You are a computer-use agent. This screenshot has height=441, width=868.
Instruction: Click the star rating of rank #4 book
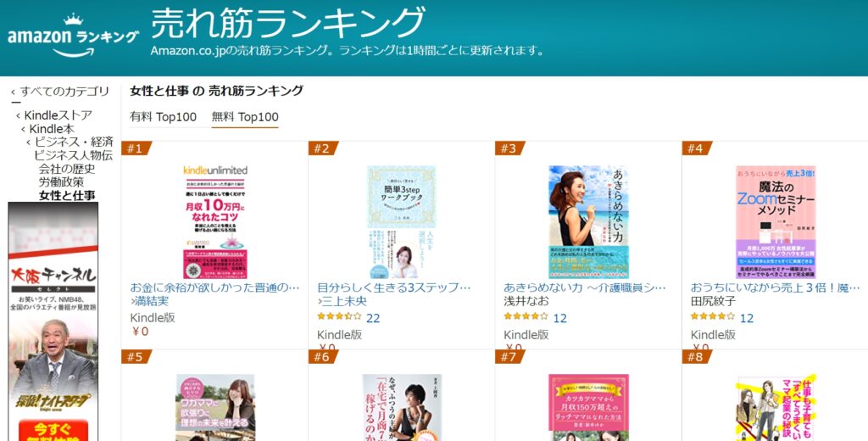712,317
